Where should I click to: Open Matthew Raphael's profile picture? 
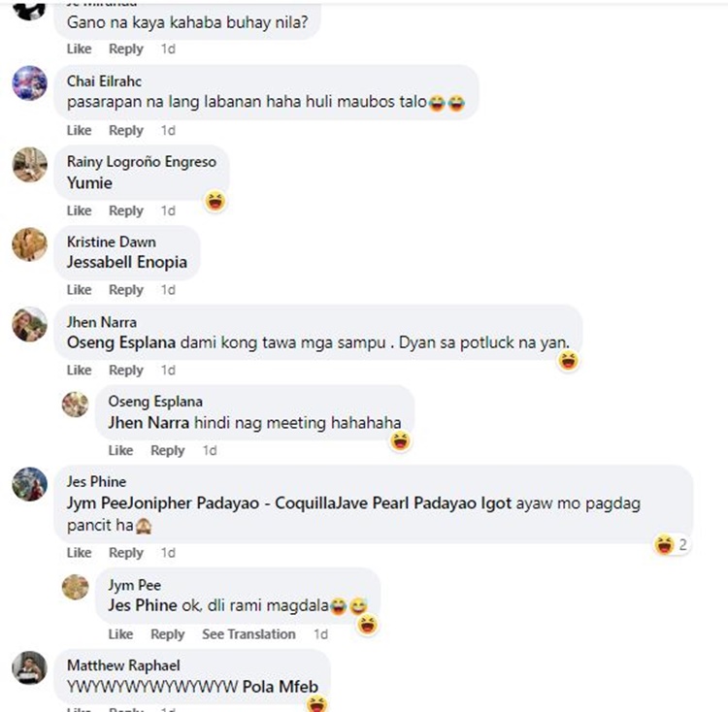coord(29,667)
